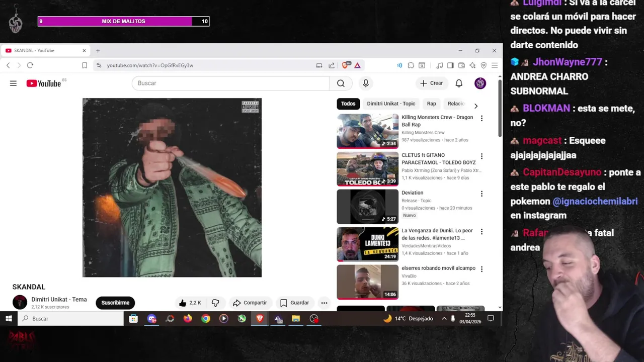This screenshot has height=362, width=644.
Task: Click the page vertical scrollbar
Action: pos(500,108)
